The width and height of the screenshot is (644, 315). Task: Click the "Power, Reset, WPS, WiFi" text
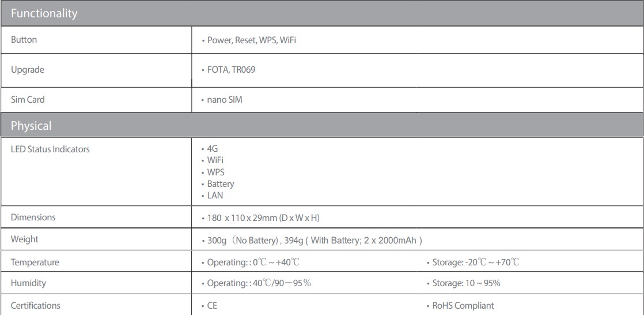(x=252, y=40)
